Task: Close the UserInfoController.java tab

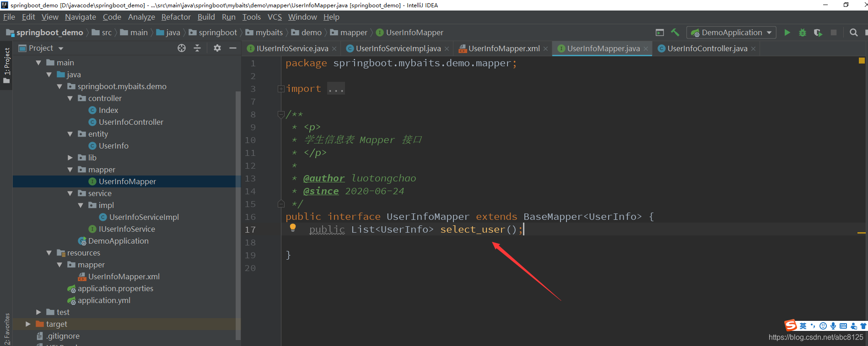Action: pyautogui.click(x=753, y=48)
